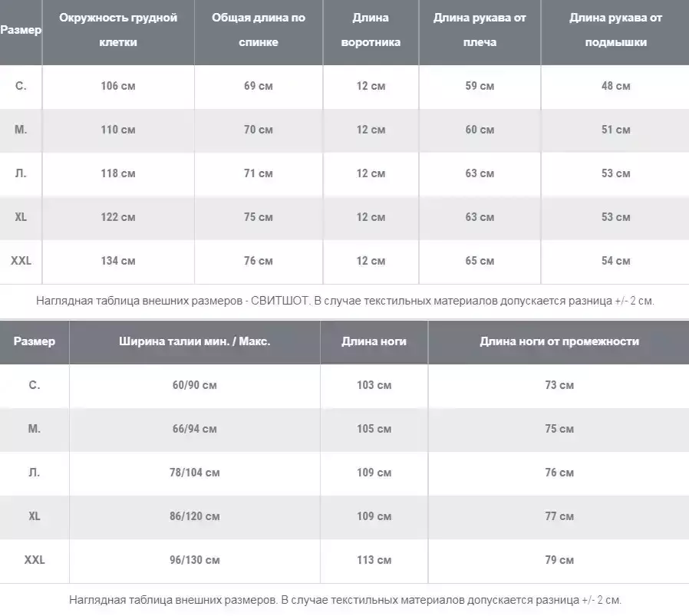Click the 65 см shoulder sleeve value
This screenshot has width=689, height=616.
pyautogui.click(x=480, y=261)
